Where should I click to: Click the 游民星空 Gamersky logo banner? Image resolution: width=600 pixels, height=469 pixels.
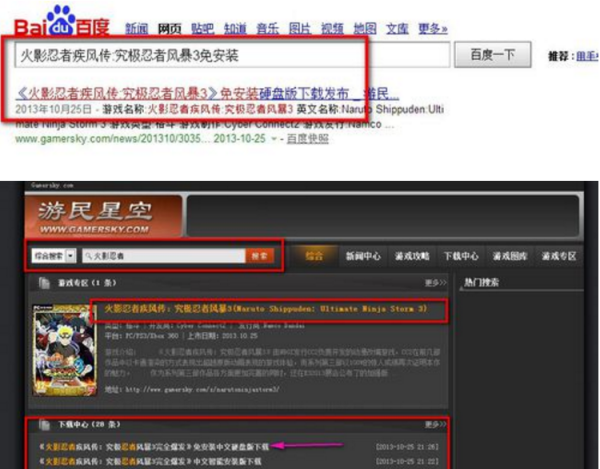103,216
